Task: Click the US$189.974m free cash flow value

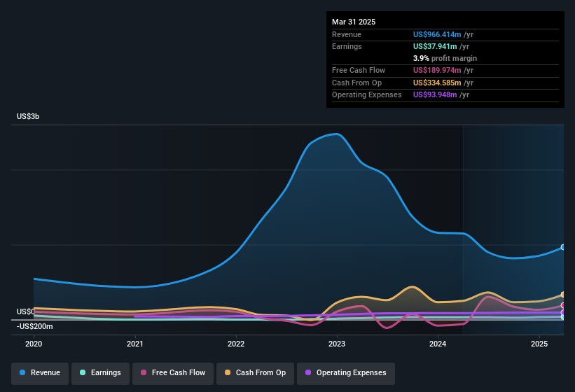Action: tap(437, 70)
